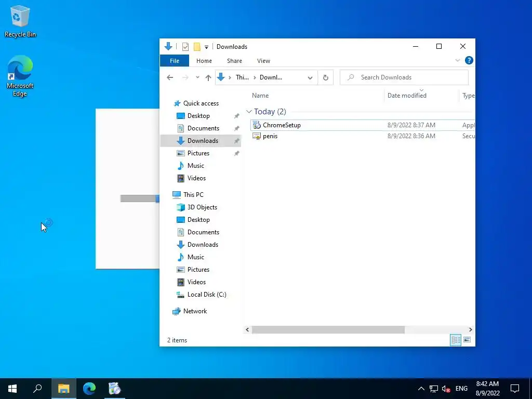Click the blue Help icon

tap(469, 60)
